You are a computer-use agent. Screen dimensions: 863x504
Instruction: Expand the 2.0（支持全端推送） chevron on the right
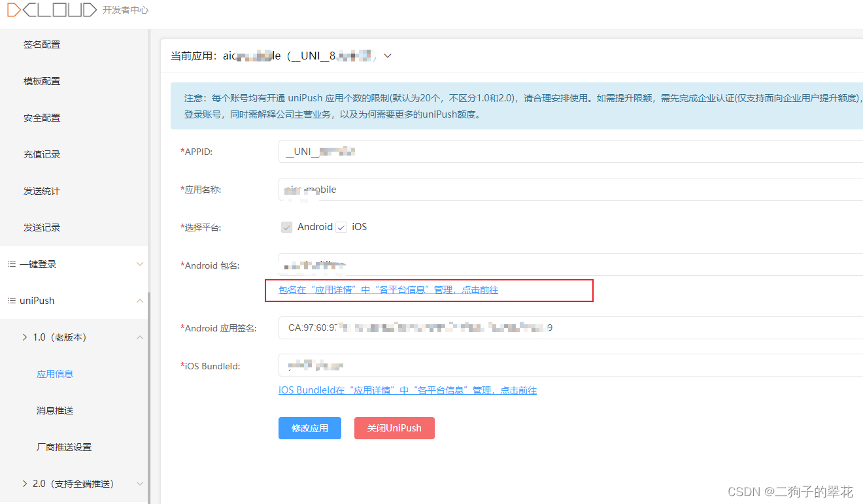tap(139, 484)
